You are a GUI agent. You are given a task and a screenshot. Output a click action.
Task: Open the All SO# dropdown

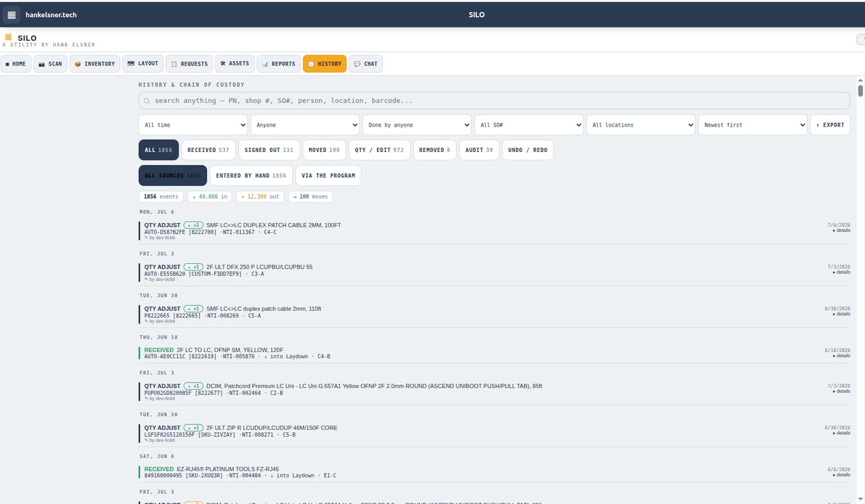(529, 125)
